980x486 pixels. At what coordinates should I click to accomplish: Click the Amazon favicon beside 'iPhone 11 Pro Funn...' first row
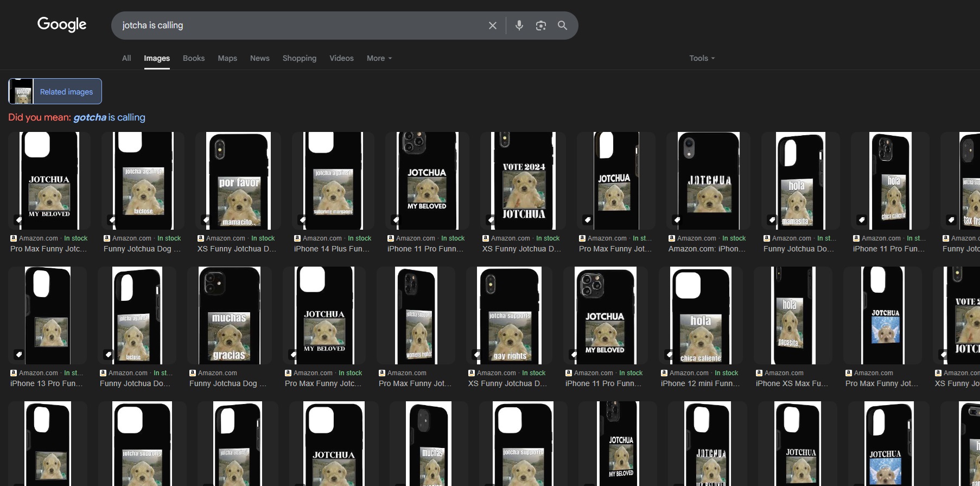pyautogui.click(x=391, y=238)
